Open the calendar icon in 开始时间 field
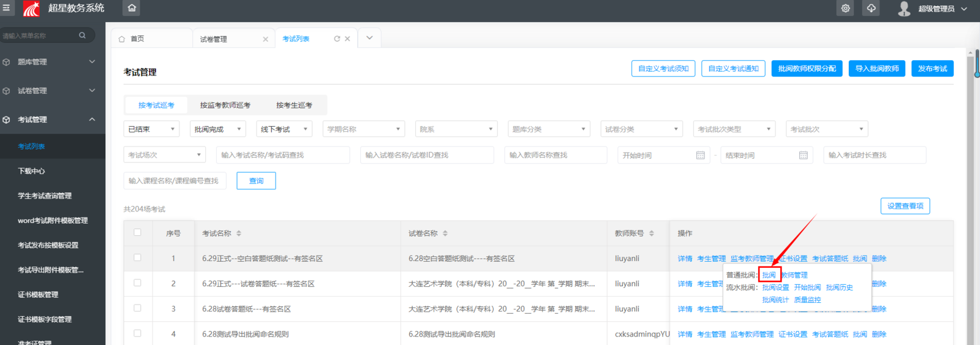This screenshot has height=345, width=980. 701,156
